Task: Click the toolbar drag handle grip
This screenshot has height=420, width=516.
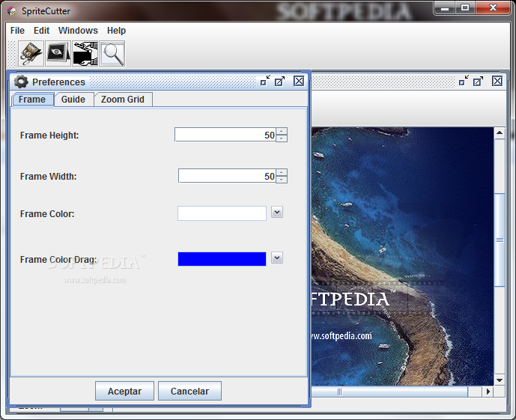Action: [12, 54]
